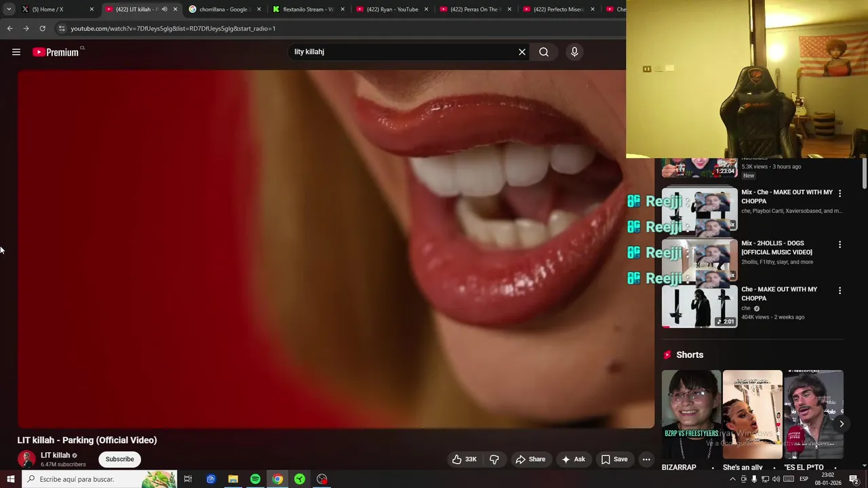Open the tab search dropdown arrow
This screenshot has width=868, height=488.
[x=9, y=9]
